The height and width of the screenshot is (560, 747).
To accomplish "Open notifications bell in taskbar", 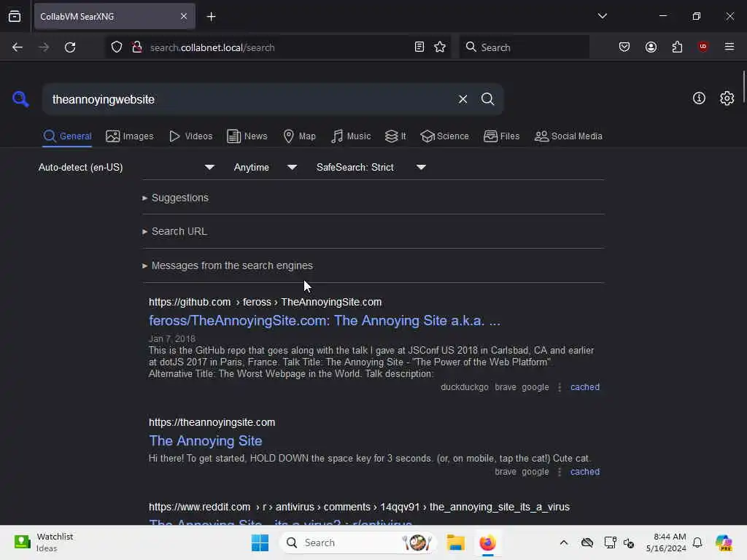I will click(697, 542).
